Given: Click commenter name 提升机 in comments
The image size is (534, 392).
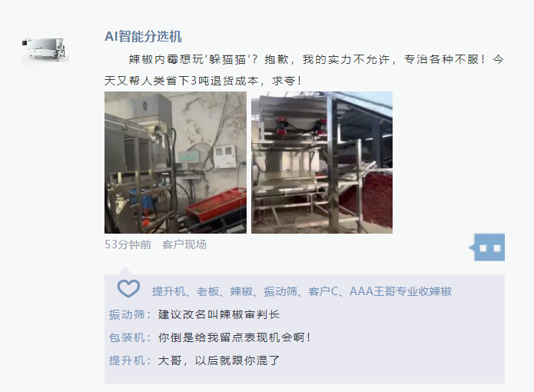Looking at the screenshot, I should pos(127,360).
